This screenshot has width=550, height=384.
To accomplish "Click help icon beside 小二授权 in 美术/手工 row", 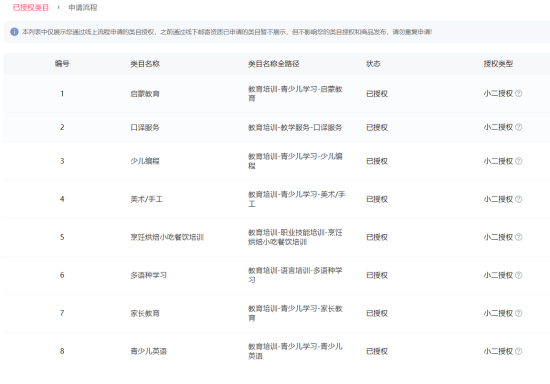I will pyautogui.click(x=518, y=199).
